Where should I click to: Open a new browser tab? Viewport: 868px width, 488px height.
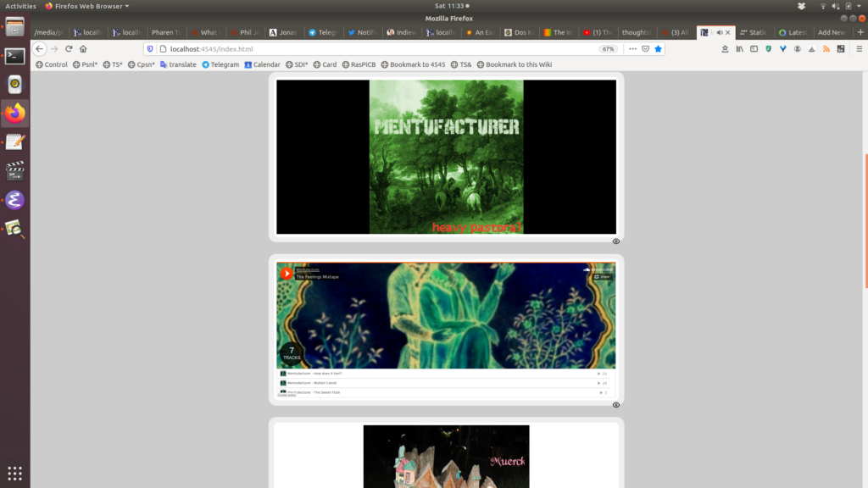click(x=860, y=32)
